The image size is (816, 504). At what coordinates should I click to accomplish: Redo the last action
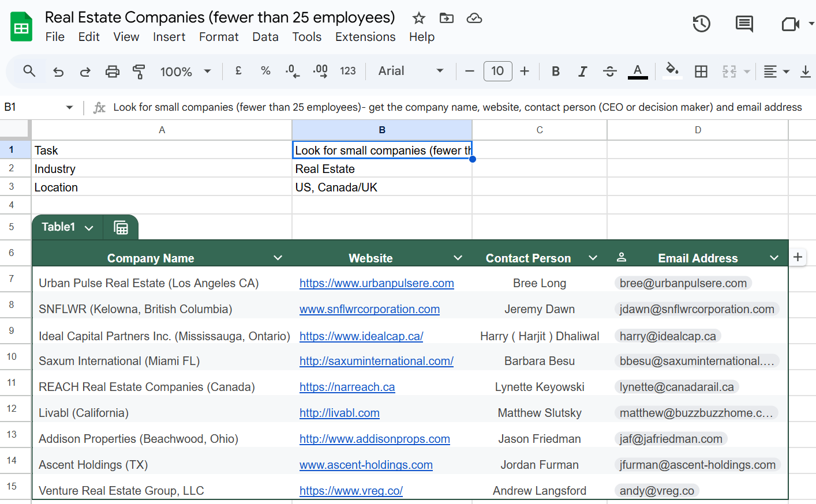85,72
